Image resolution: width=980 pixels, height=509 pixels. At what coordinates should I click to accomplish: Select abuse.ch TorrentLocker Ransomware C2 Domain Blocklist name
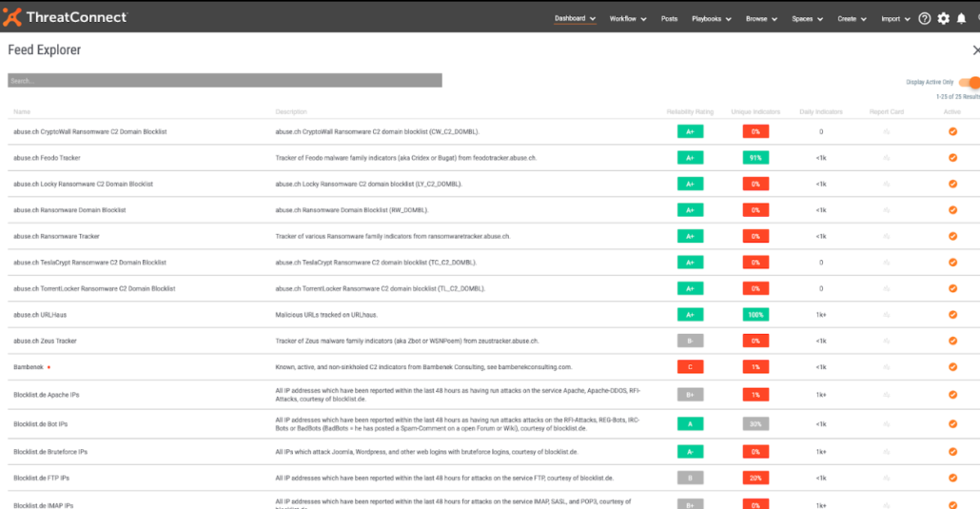[94, 289]
